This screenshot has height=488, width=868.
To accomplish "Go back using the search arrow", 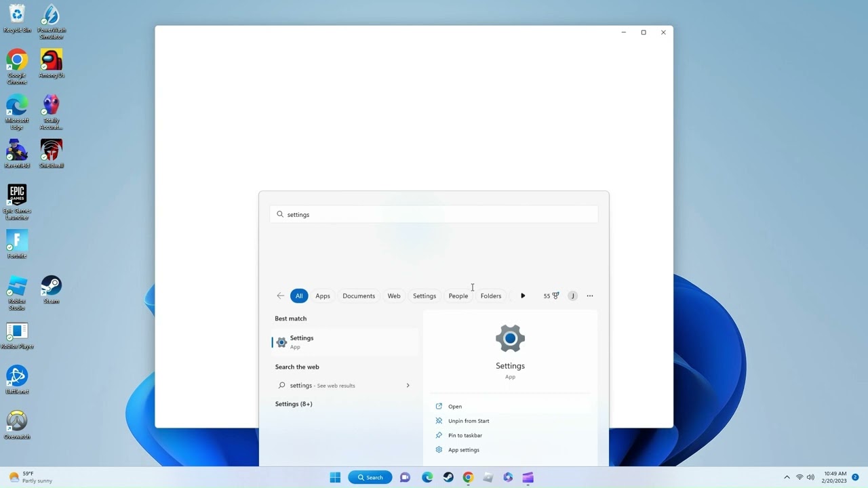I will tap(280, 296).
